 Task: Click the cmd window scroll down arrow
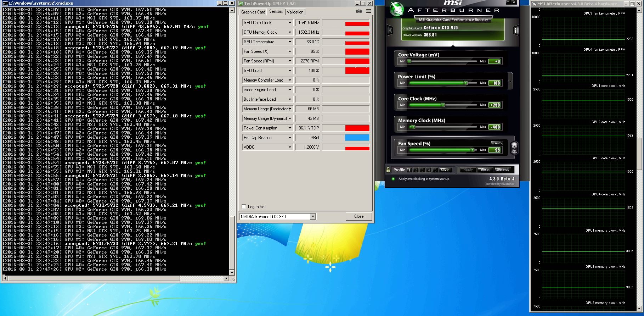tap(232, 272)
